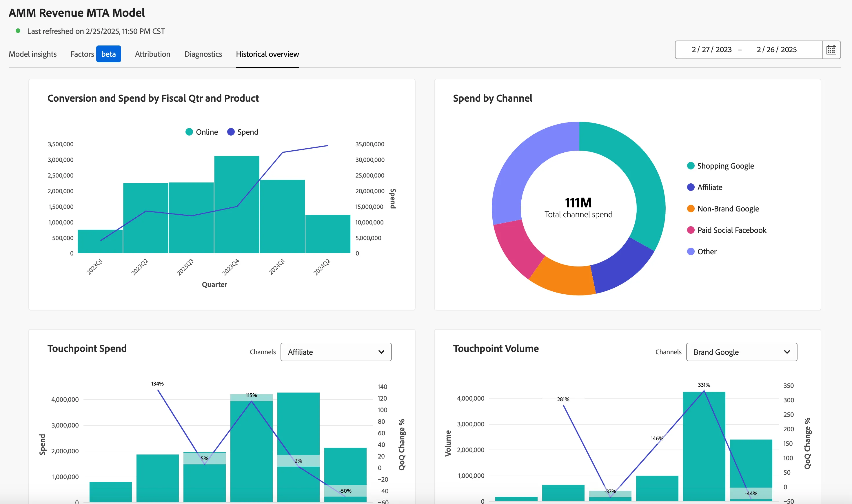Viewport: 852px width, 504px height.
Task: Click the 331% label in Touchpoint Volume
Action: 704,385
